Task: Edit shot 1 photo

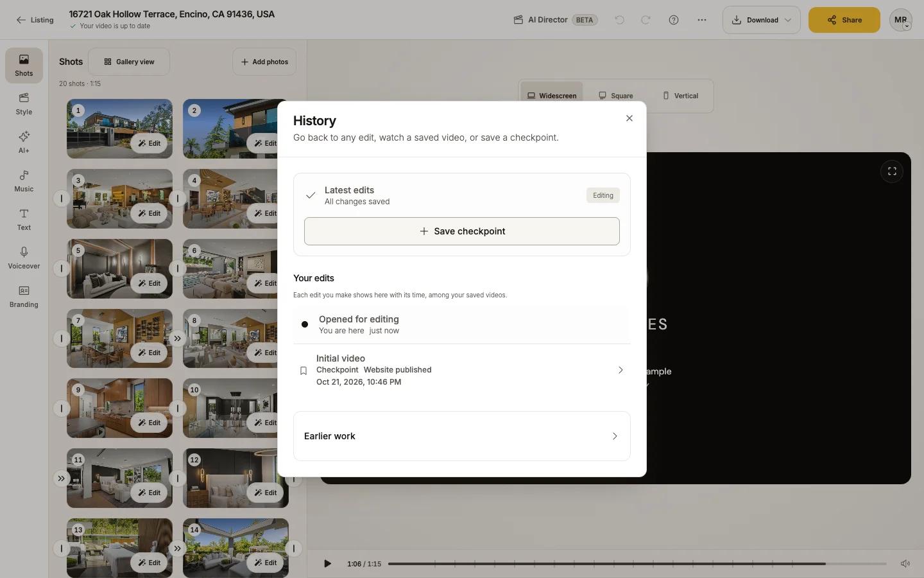Action: [x=149, y=143]
